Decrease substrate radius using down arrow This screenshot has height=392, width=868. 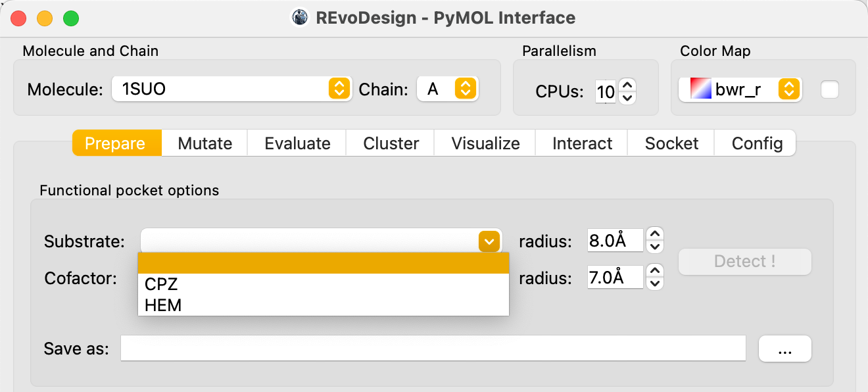654,247
